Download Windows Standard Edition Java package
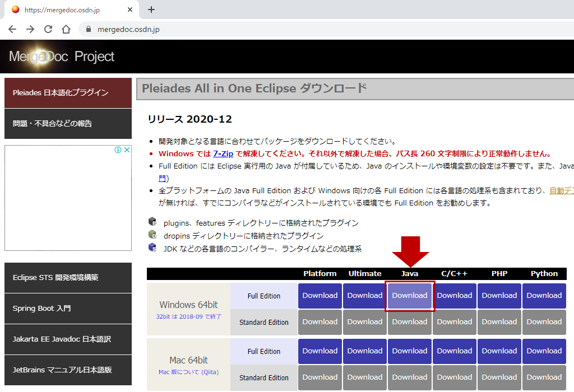This screenshot has width=574, height=392. (410, 322)
